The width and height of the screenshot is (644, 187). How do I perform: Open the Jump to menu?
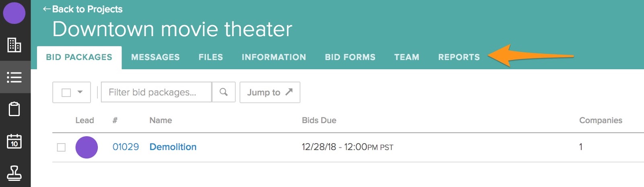click(270, 92)
